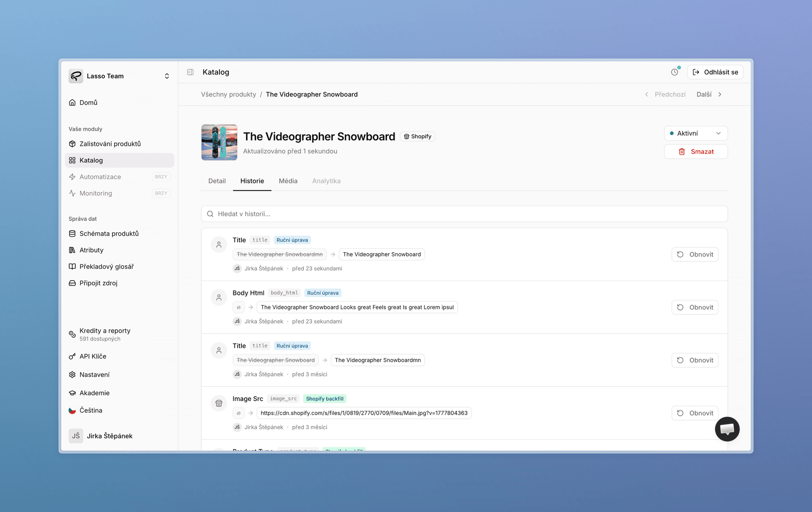812x512 pixels.
Task: Open the Analytika tab
Action: (x=326, y=181)
